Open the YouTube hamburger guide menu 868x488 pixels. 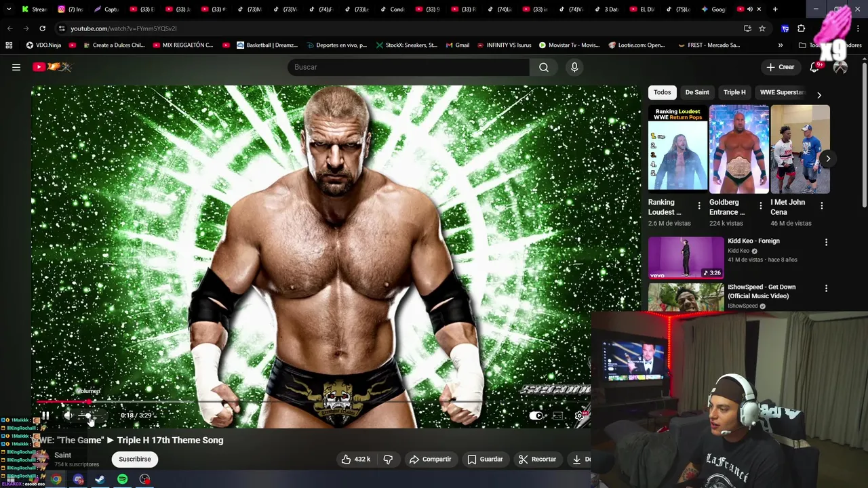[x=16, y=67]
